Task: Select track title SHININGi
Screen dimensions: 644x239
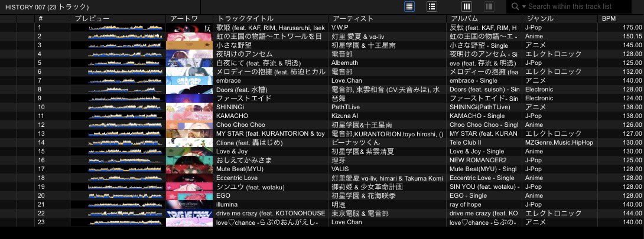Action: pos(230,107)
